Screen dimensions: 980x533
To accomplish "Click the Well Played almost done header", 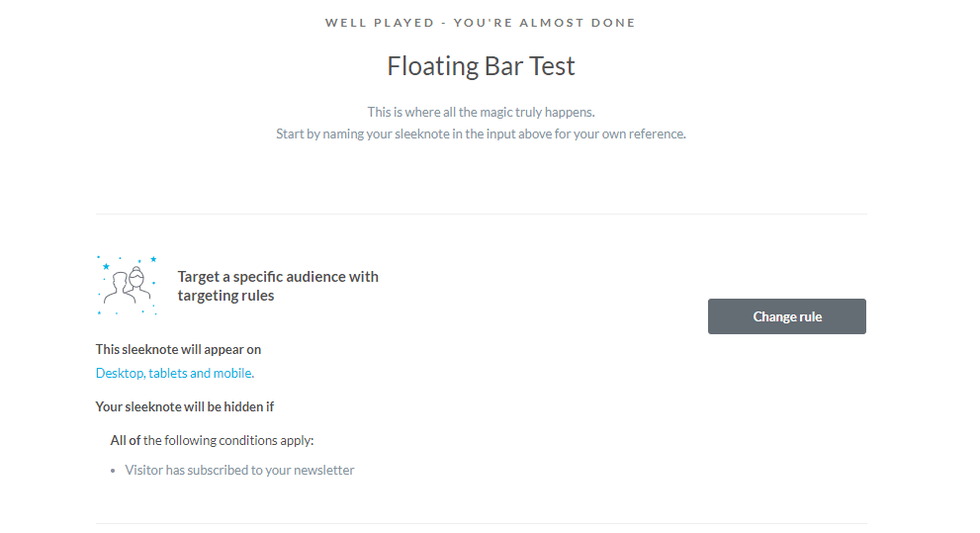I will point(481,22).
